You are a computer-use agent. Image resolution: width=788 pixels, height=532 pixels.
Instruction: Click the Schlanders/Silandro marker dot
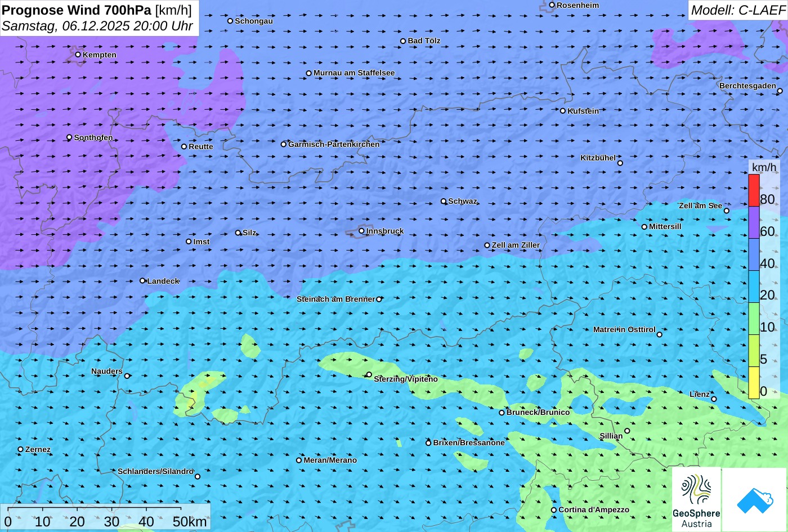197,476
